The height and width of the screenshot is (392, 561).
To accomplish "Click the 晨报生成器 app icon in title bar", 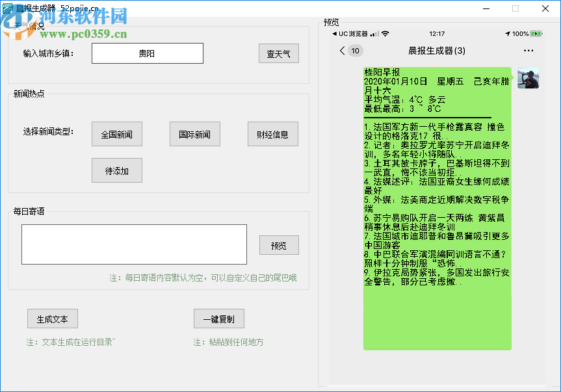I will pyautogui.click(x=7, y=8).
